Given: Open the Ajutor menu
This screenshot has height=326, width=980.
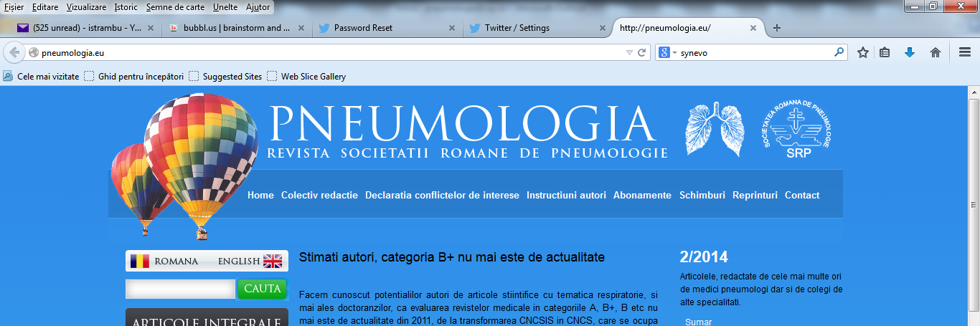Looking at the screenshot, I should (258, 7).
